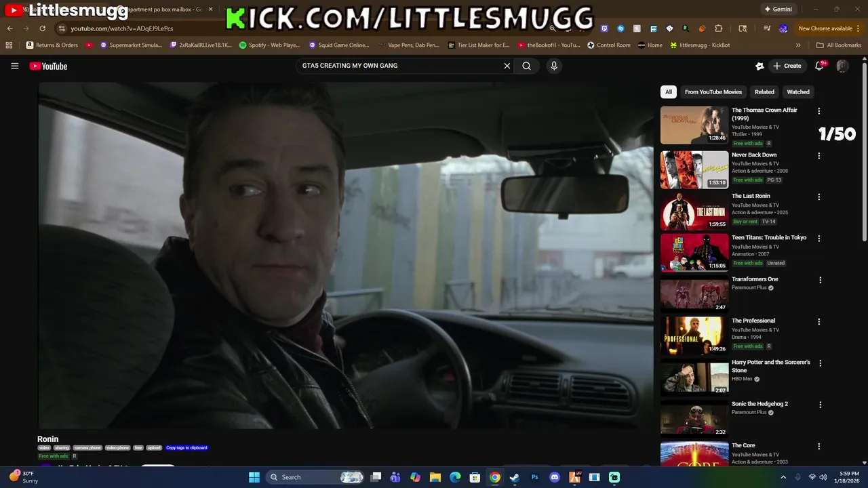This screenshot has height=488, width=868.
Task: Open The Thomas Crown Affair thumbnail
Action: (694, 125)
